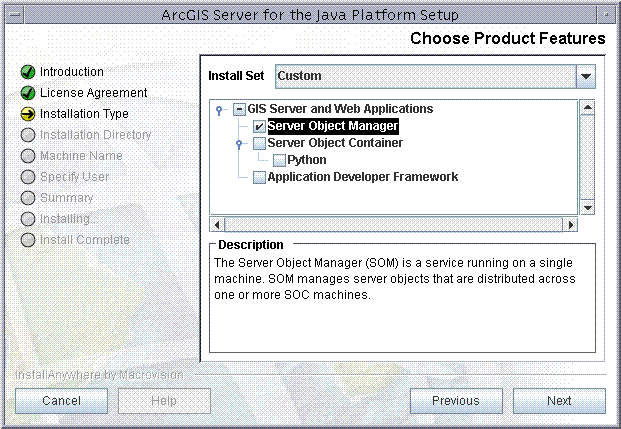The width and height of the screenshot is (621, 429).
Task: Check the Server Object Container checkbox
Action: pyautogui.click(x=259, y=143)
